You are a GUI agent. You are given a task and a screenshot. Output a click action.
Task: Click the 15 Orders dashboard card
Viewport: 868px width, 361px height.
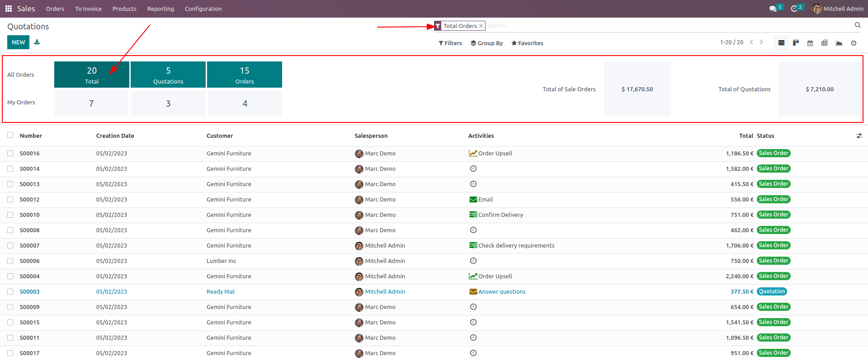click(245, 75)
